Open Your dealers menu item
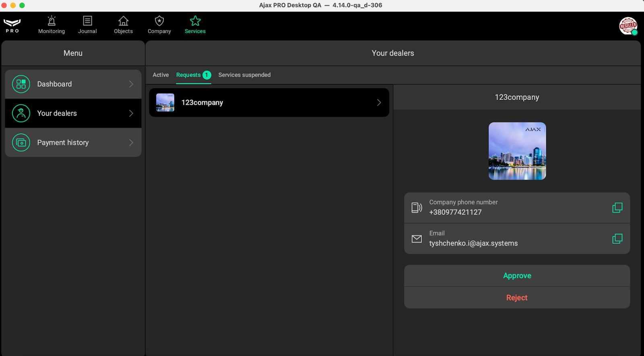The image size is (644, 356). pos(73,114)
